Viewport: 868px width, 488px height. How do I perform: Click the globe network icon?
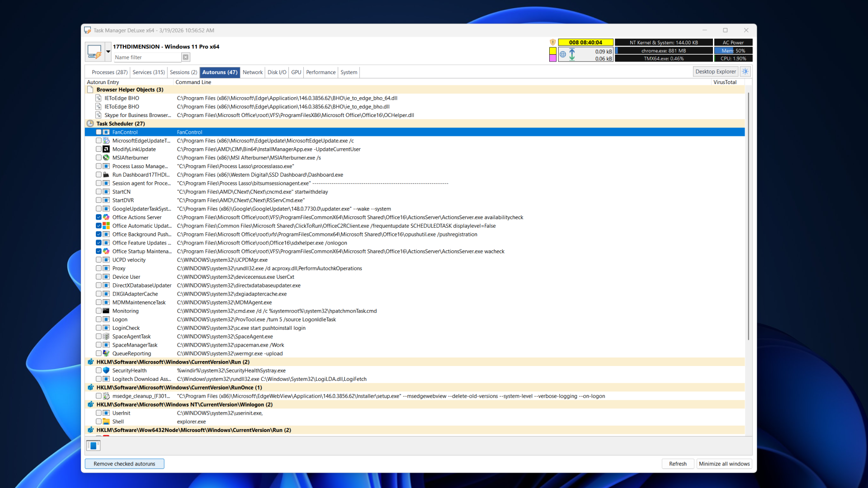tap(563, 55)
